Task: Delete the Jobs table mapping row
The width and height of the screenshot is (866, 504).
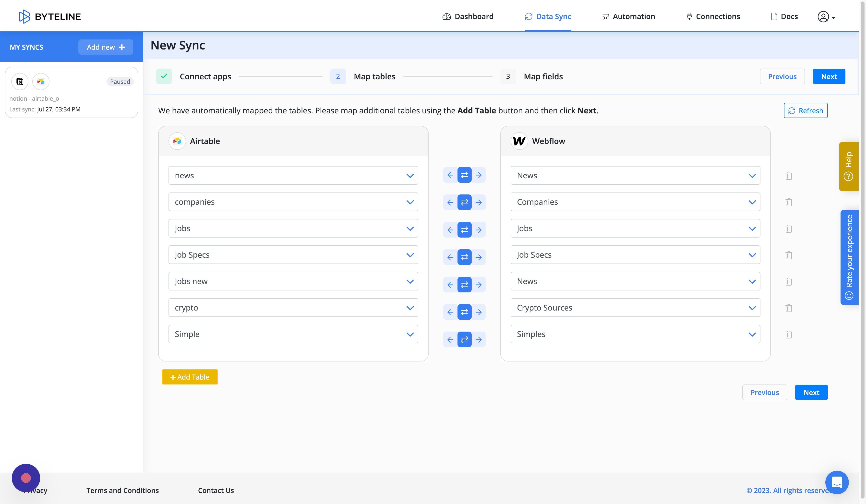Action: point(789,228)
